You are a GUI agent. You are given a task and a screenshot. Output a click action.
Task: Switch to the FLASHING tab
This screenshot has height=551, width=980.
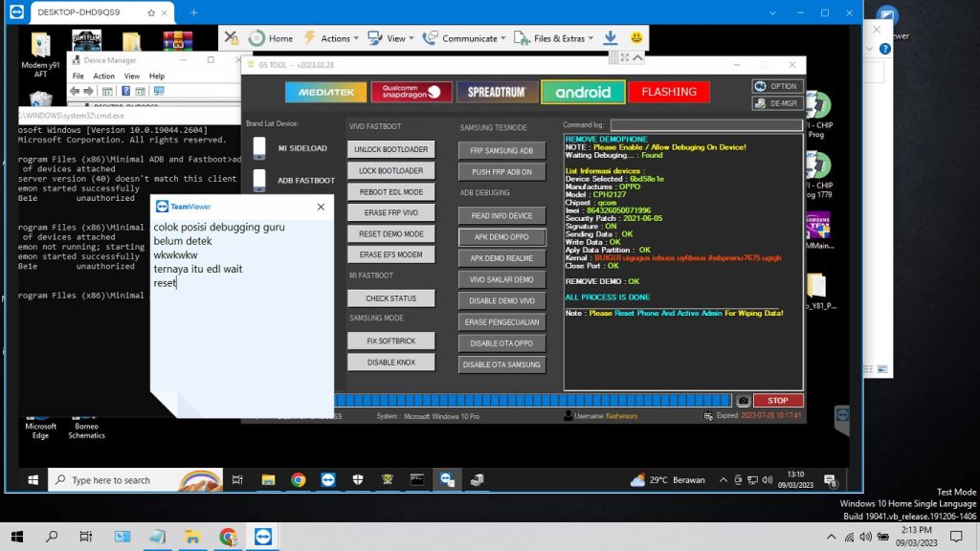pos(669,92)
